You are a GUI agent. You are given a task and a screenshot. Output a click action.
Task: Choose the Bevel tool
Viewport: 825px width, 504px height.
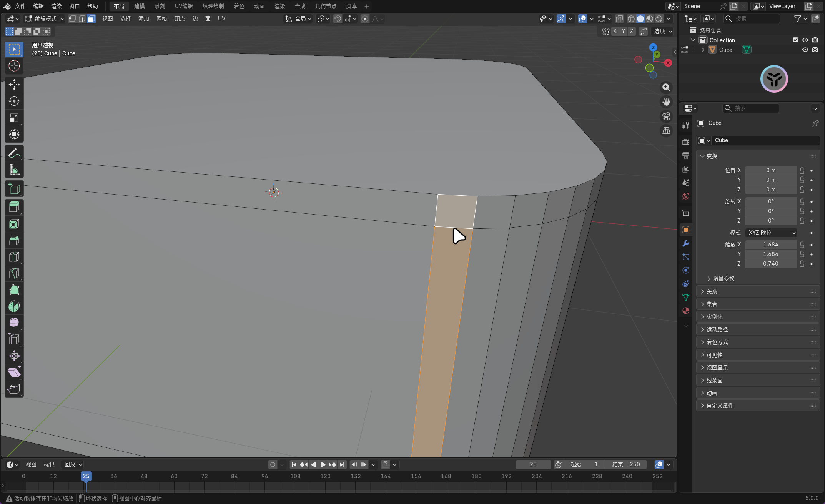(14, 241)
